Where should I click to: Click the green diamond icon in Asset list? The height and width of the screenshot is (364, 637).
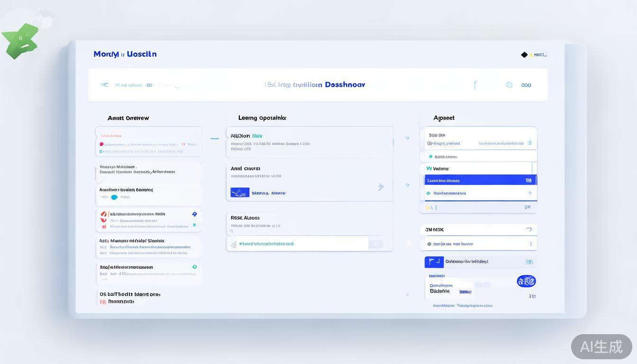(194, 267)
